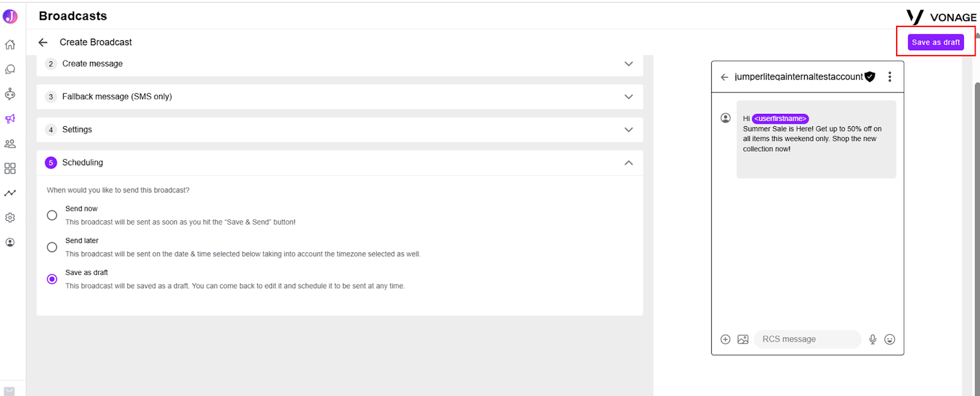This screenshot has height=396, width=980.
Task: Click the RCS message input field
Action: click(807, 339)
